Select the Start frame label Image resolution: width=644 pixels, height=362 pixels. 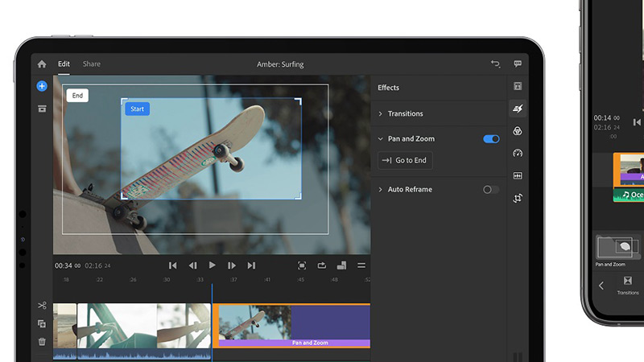click(x=137, y=109)
